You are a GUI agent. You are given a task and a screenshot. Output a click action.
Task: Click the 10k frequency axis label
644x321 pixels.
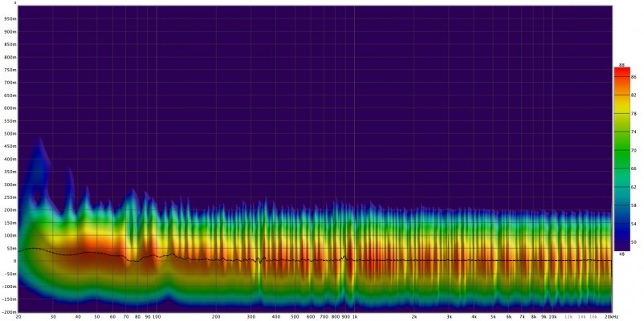552,317
